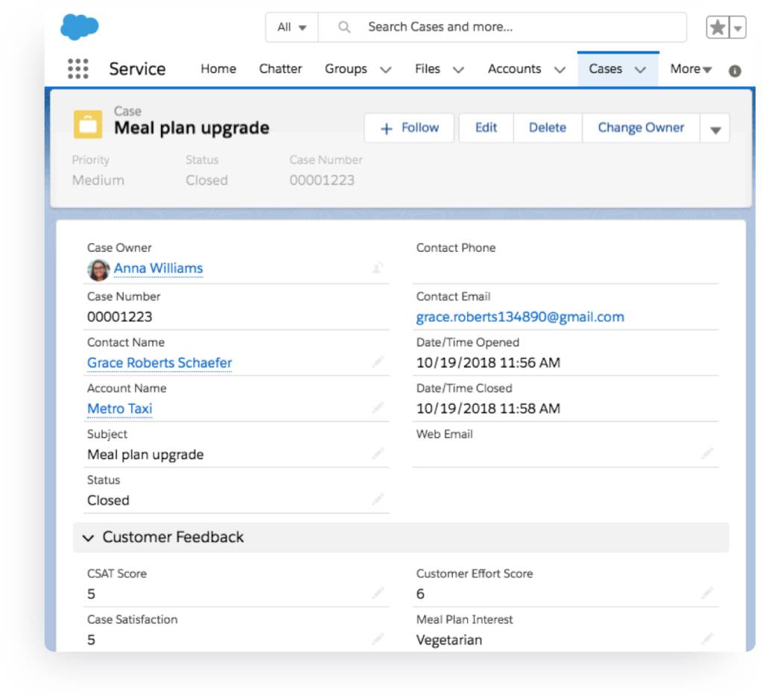763x700 pixels.
Task: Expand the Accounts tab chevron
Action: tap(560, 70)
